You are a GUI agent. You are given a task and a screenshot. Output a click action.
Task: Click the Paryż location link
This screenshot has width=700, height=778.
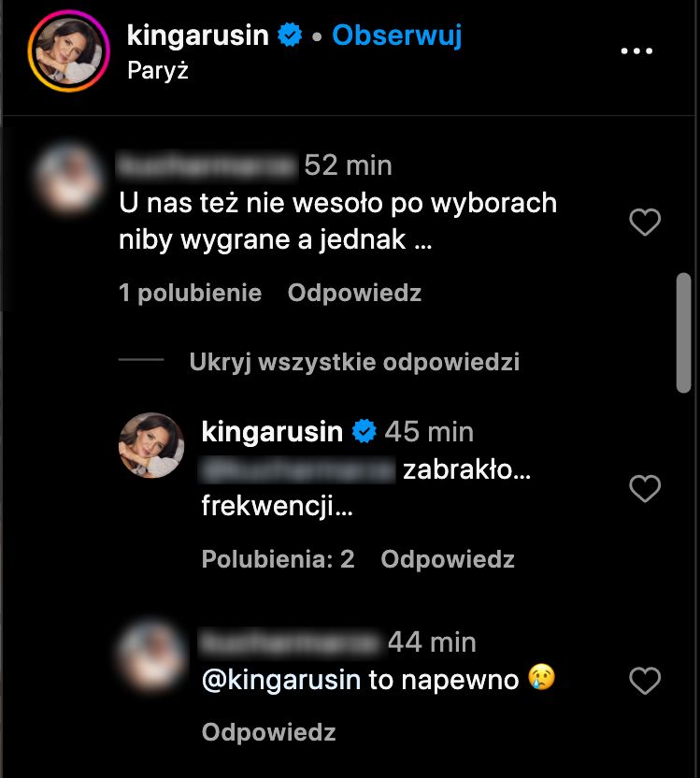[x=157, y=71]
